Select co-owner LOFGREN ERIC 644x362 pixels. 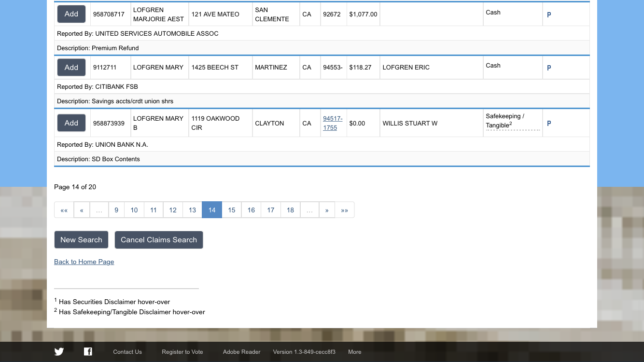pyautogui.click(x=406, y=68)
